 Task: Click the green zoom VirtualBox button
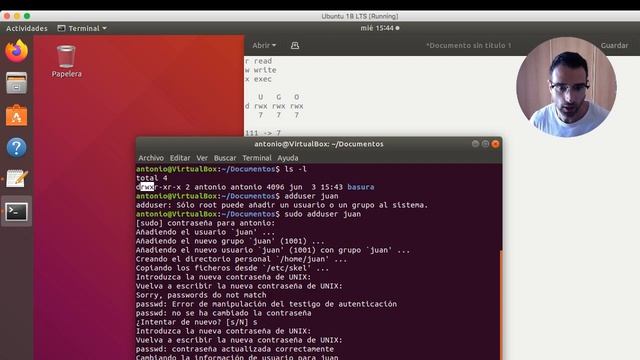click(x=27, y=16)
